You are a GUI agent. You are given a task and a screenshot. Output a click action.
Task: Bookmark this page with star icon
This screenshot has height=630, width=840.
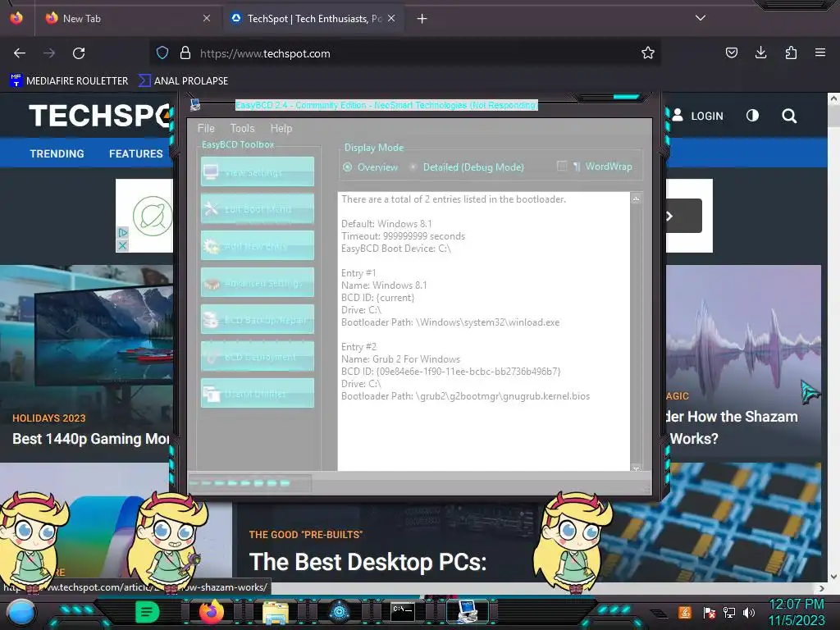[x=648, y=53]
